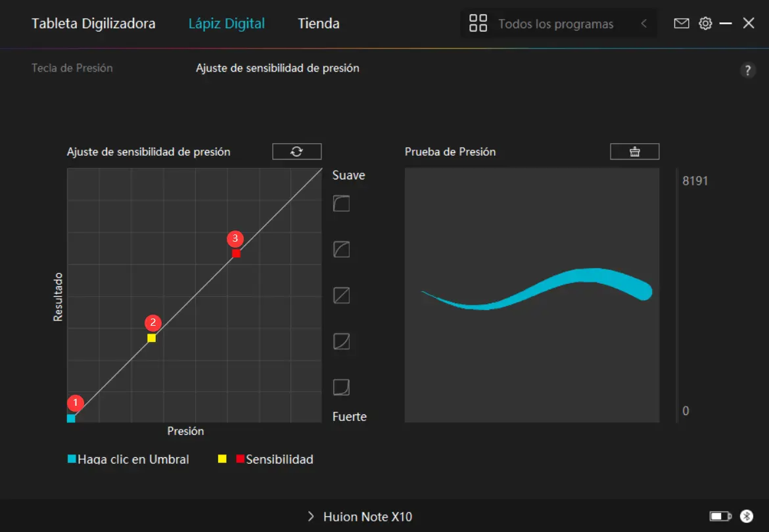This screenshot has height=532, width=769.
Task: Open Ajuste de sensibilidad de presión section
Action: pos(277,68)
